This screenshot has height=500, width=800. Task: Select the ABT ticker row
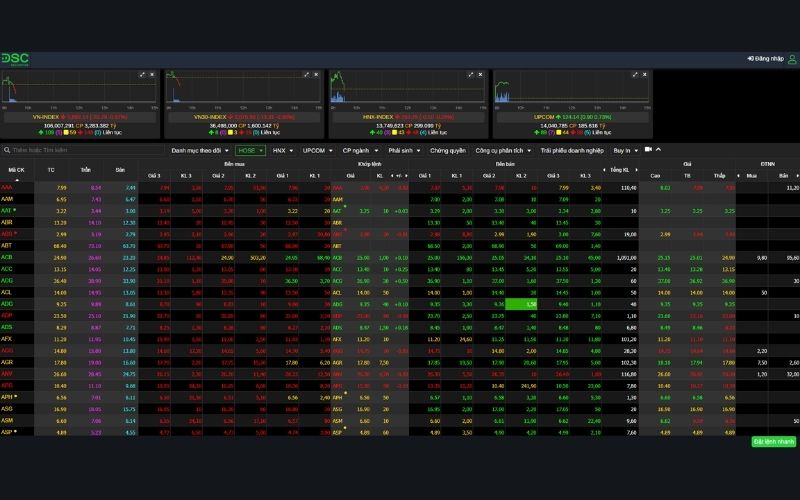click(400, 246)
